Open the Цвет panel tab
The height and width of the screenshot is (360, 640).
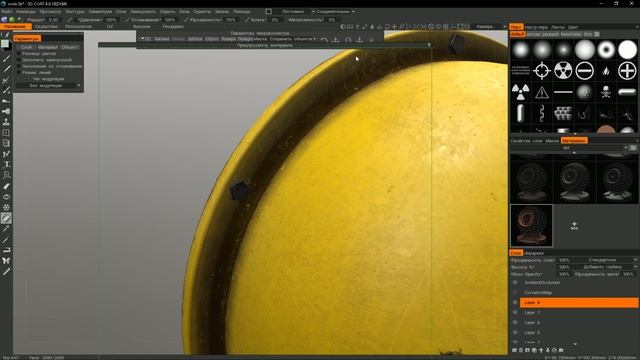click(x=573, y=27)
